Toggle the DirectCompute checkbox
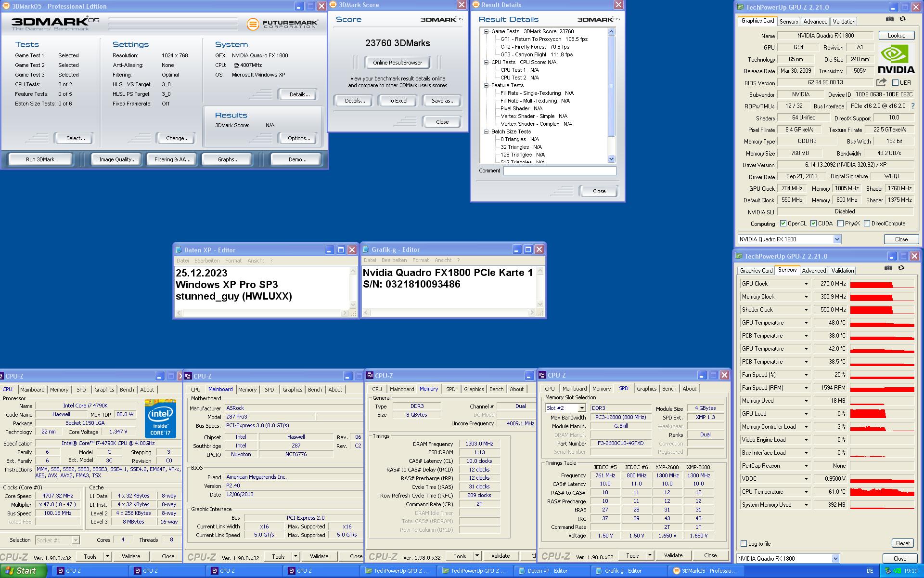 867,223
